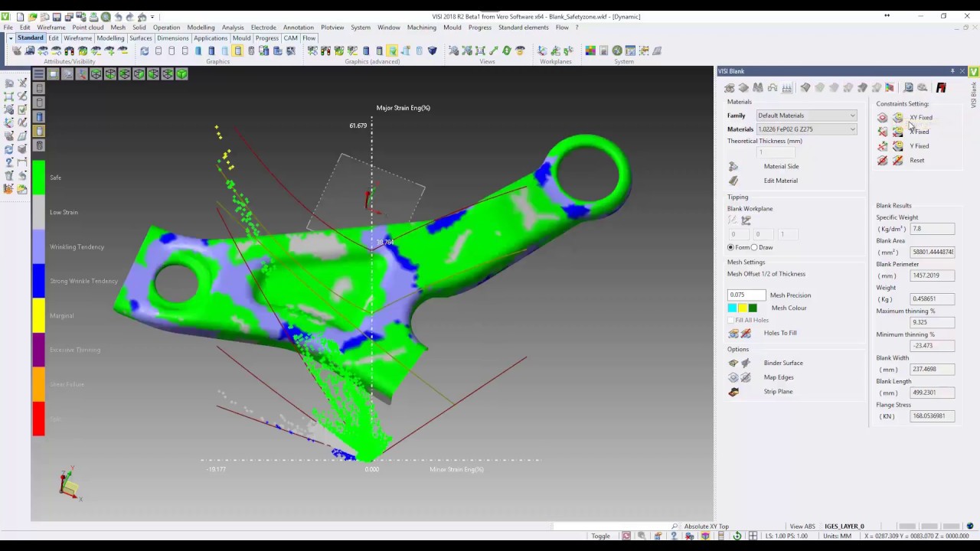Click the highlighted shading icon in Graphics group
Screen dimensions: 980x551
pyautogui.click(x=238, y=51)
